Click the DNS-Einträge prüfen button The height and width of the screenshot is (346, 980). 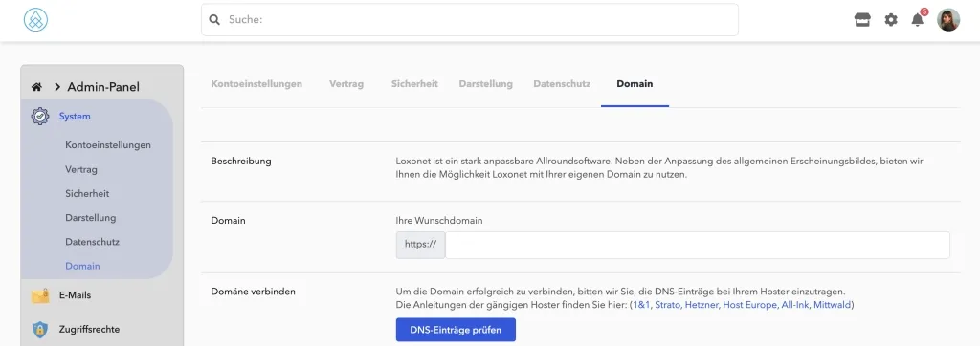pyautogui.click(x=456, y=330)
